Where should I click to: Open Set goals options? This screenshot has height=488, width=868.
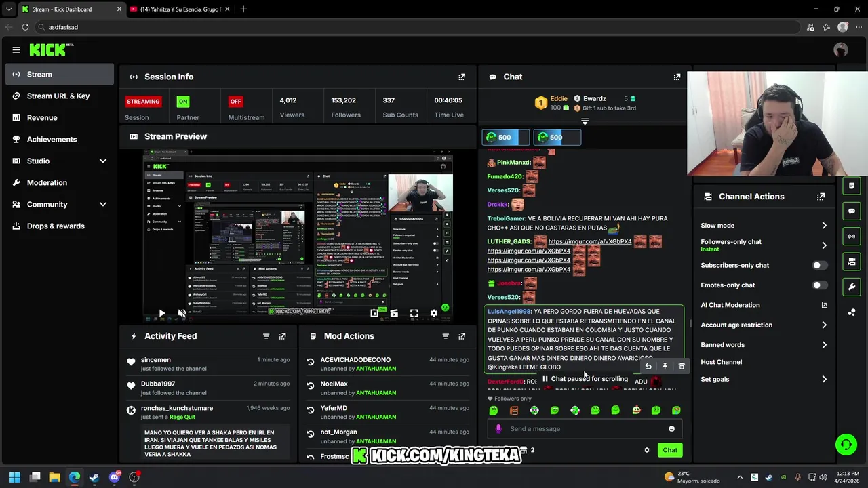point(764,379)
